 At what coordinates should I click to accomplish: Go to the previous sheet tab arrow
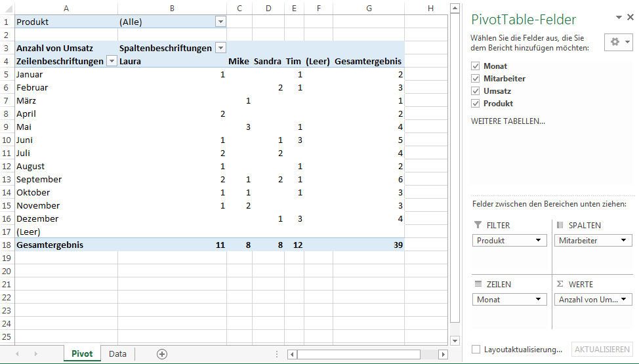click(17, 354)
